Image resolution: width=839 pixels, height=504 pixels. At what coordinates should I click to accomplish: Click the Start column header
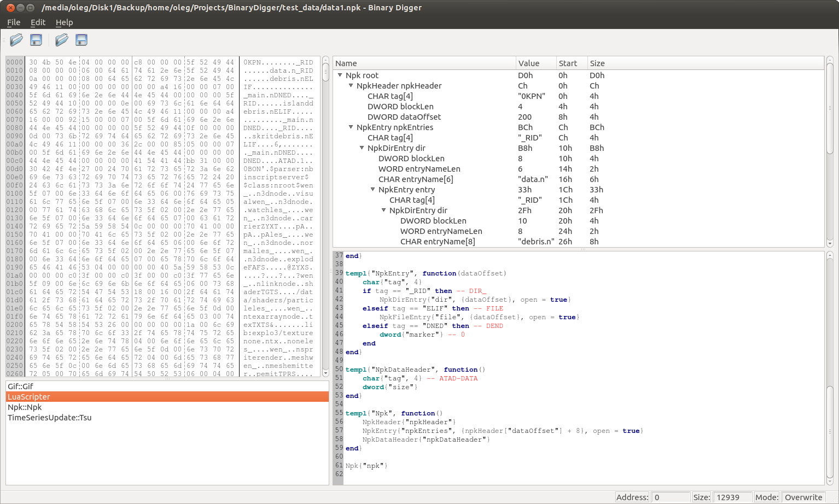(572, 63)
